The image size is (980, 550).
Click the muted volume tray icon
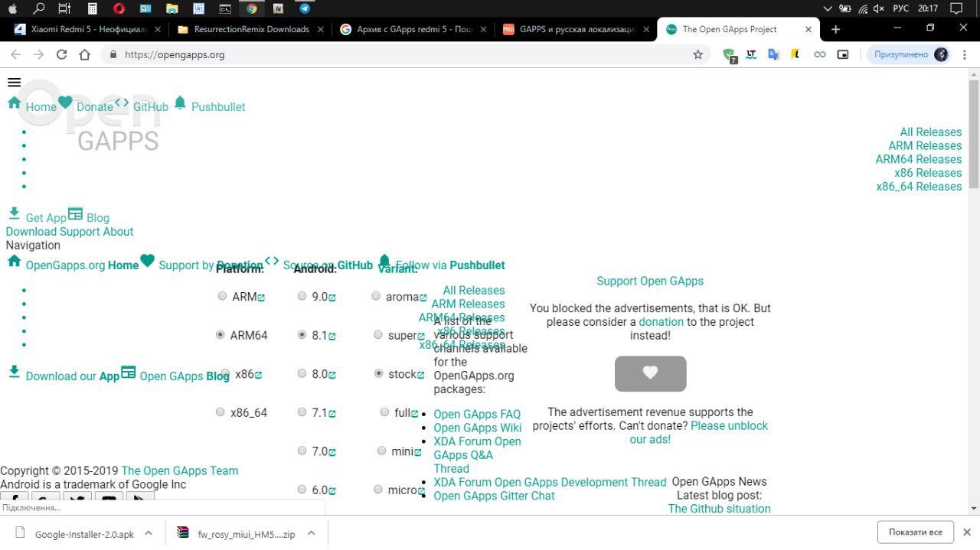click(x=878, y=9)
